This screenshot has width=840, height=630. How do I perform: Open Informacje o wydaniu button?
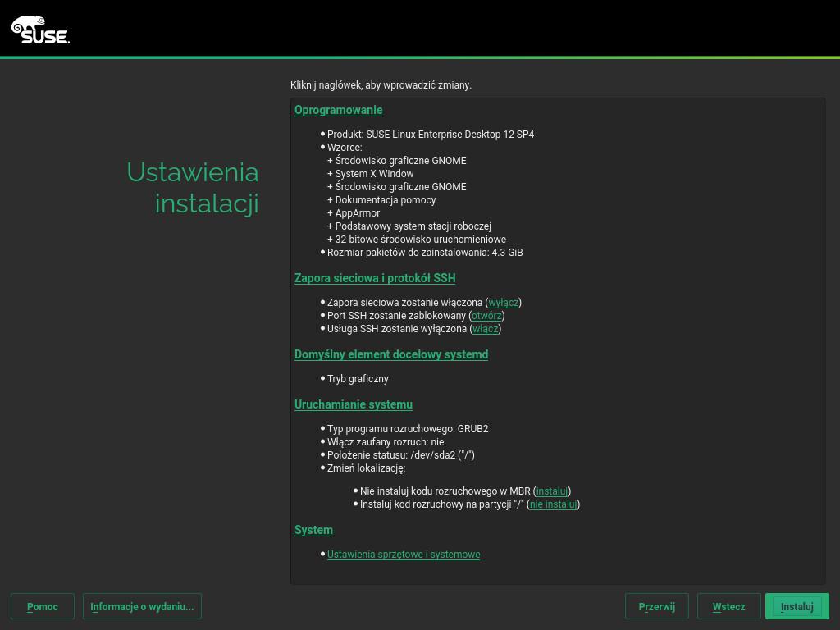(142, 606)
